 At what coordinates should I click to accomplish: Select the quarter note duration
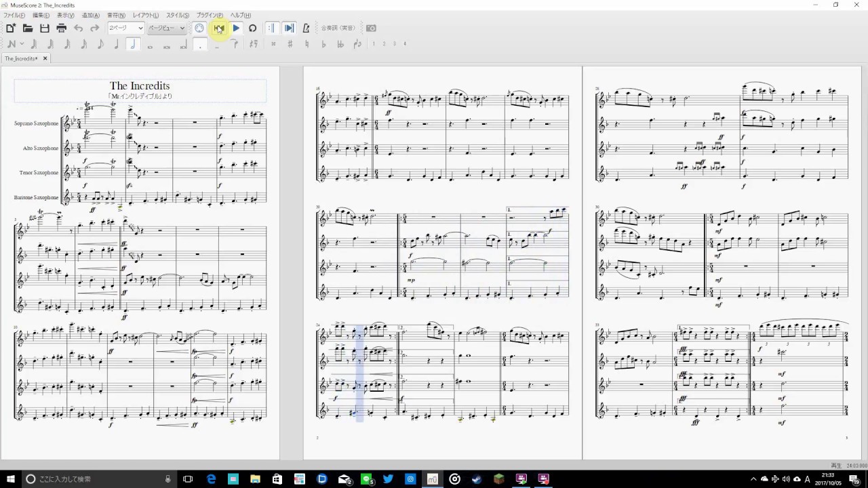(117, 44)
